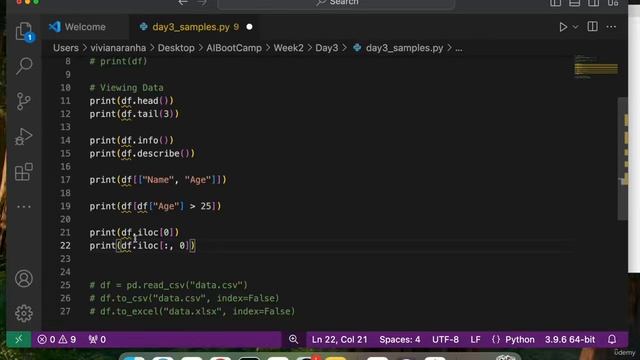Click the curly braces status icon
Viewport: 640px width, 360px height.
point(496,340)
